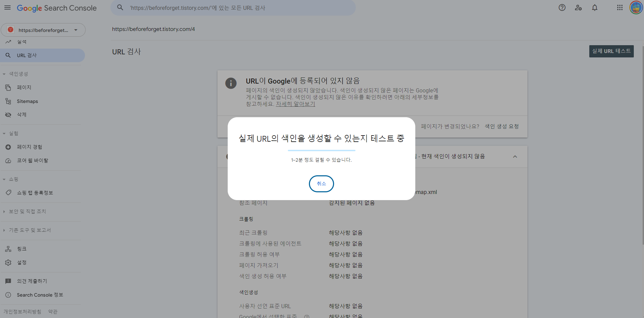
Task: Collapse the 실험 sidebar section
Action: [x=4, y=134]
